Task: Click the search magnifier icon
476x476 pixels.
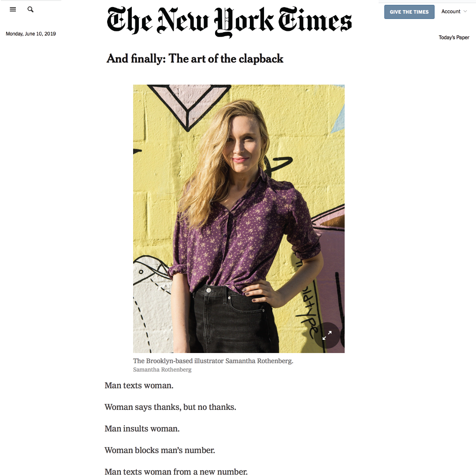Action: pos(30,9)
